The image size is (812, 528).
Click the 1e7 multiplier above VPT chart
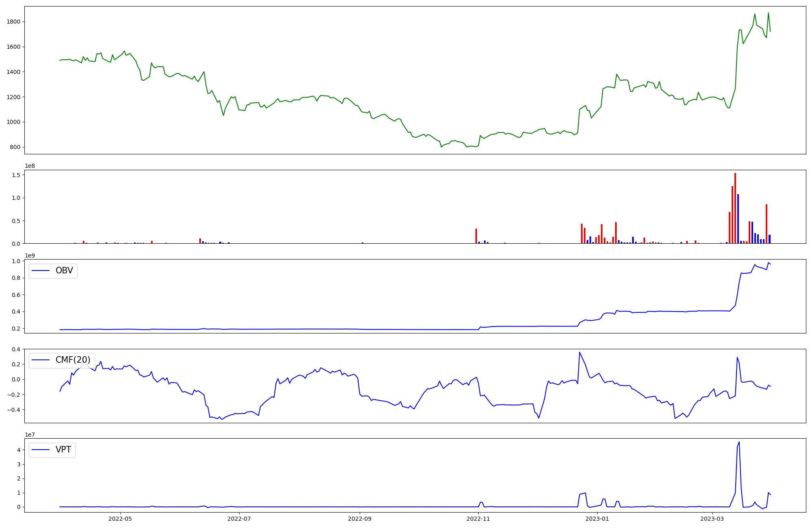pos(30,435)
